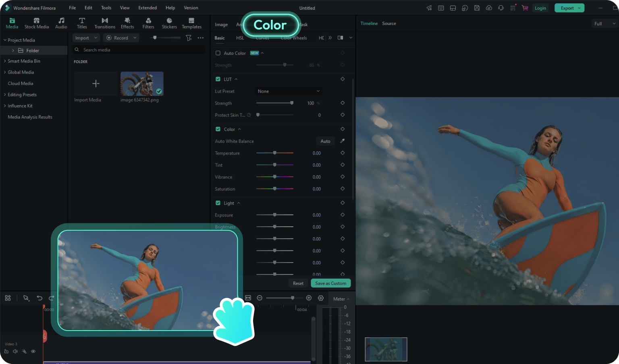Zoom out timeline with minus icon

point(260,298)
